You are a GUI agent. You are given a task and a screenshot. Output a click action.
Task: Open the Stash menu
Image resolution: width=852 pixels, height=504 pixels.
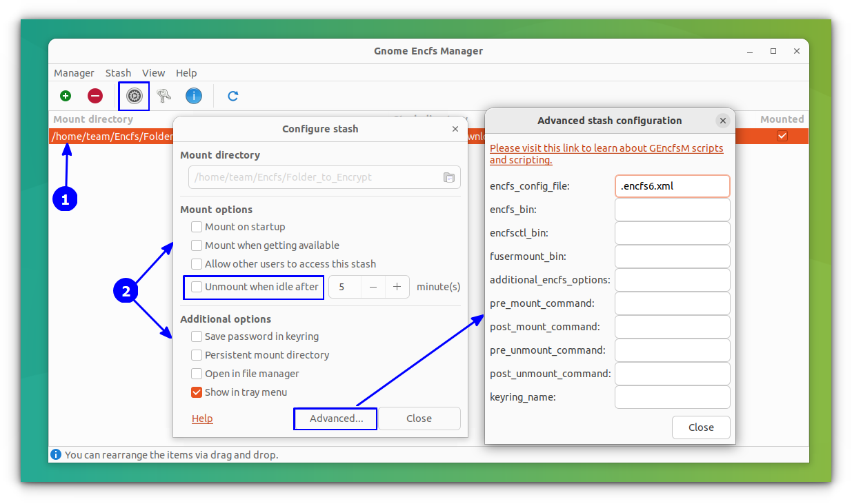tap(118, 72)
